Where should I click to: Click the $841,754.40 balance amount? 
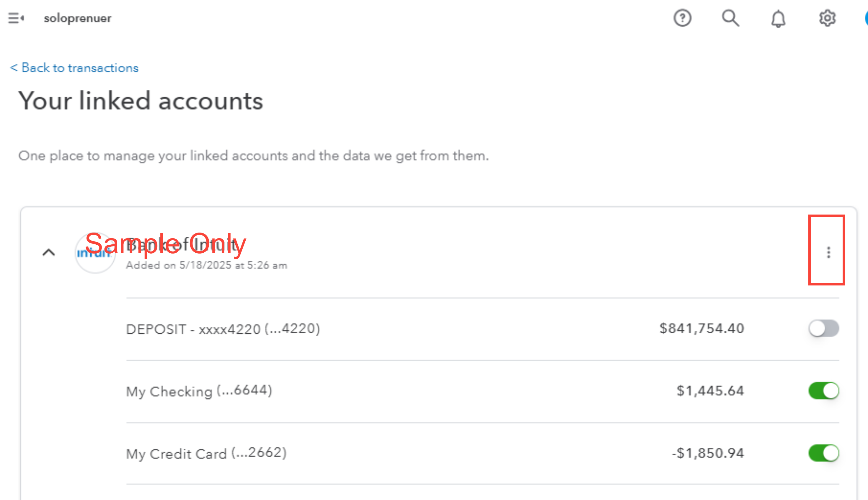(701, 328)
